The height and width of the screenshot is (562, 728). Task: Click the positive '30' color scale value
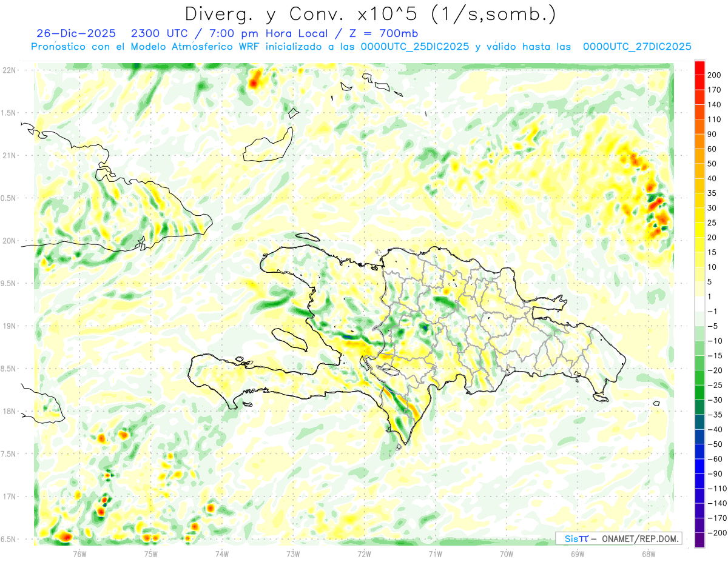(x=712, y=209)
